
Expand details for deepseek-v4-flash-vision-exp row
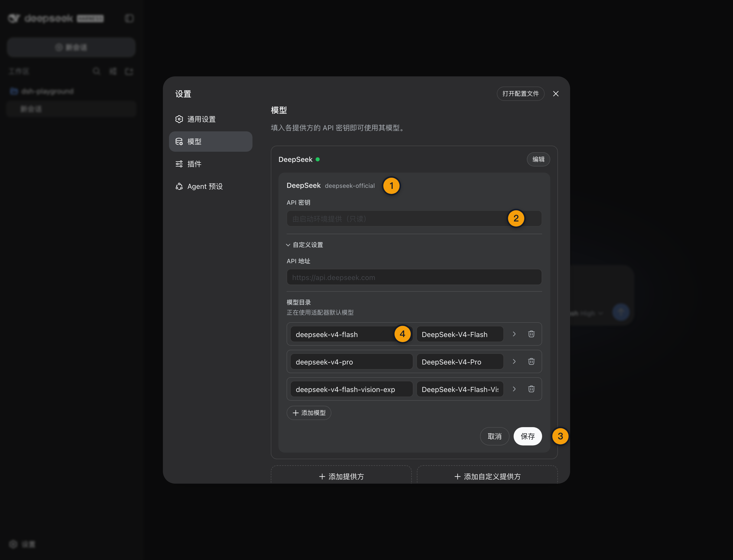pyautogui.click(x=514, y=389)
